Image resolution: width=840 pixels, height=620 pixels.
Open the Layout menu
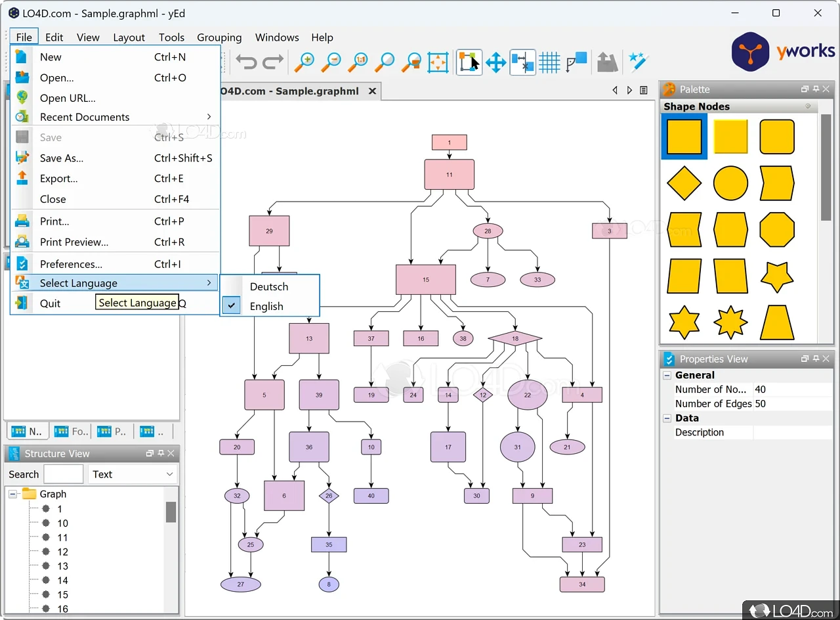(129, 37)
